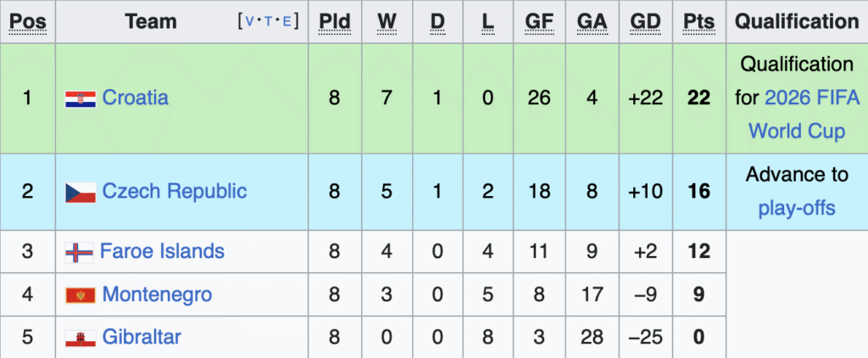This screenshot has width=868, height=358.
Task: Open the Montenegro team link
Action: (157, 295)
